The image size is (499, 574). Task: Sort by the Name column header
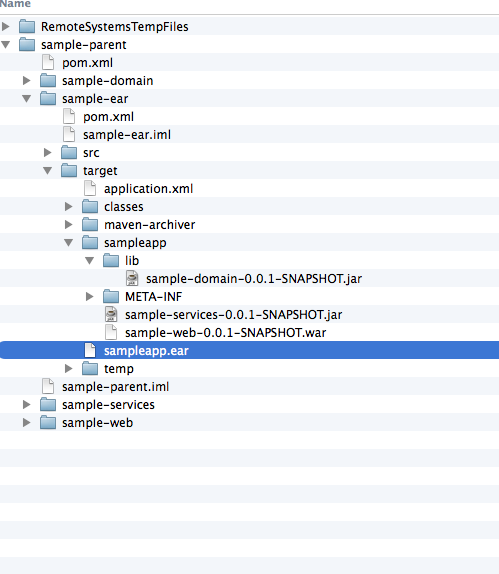(15, 4)
